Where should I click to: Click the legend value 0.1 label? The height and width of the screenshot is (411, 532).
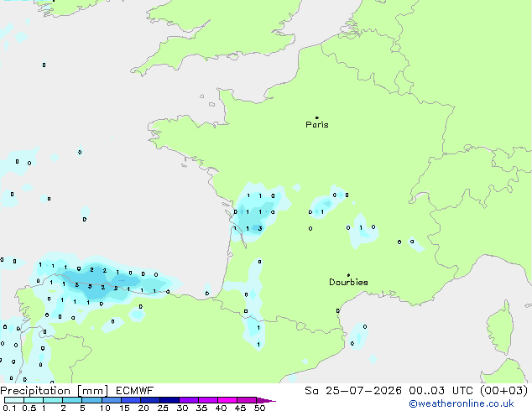(x=9, y=408)
